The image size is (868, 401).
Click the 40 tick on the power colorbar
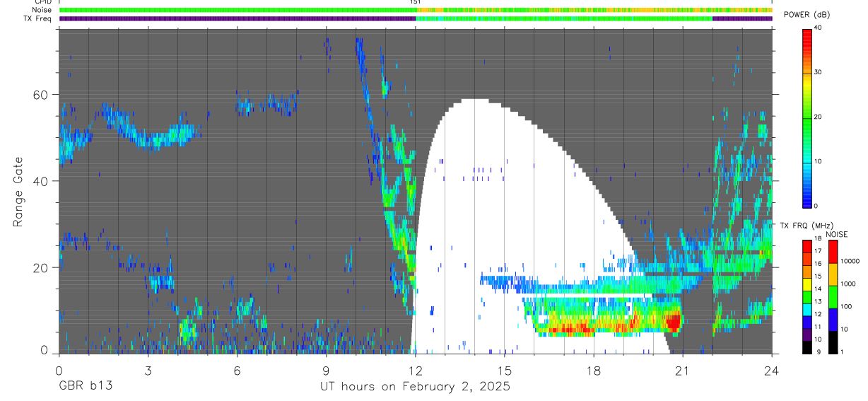(818, 28)
